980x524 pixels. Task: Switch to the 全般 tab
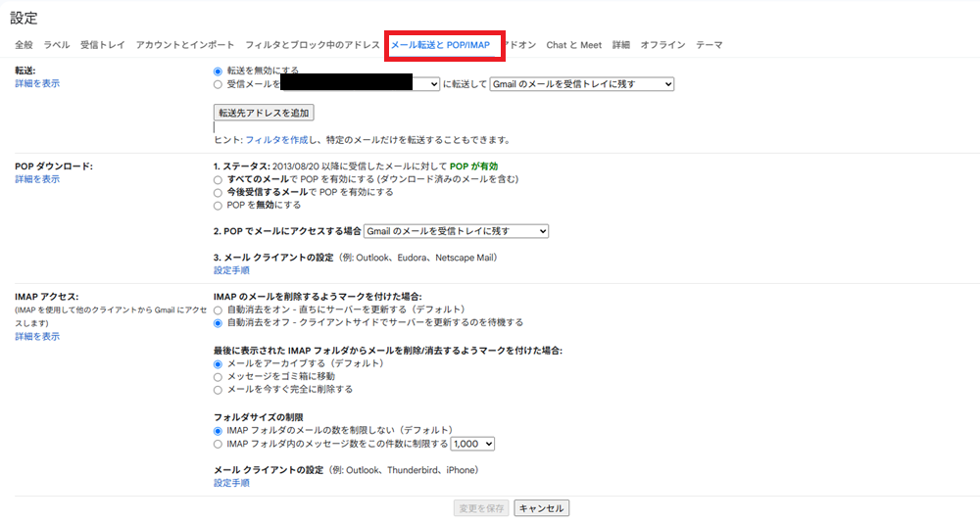coord(24,45)
